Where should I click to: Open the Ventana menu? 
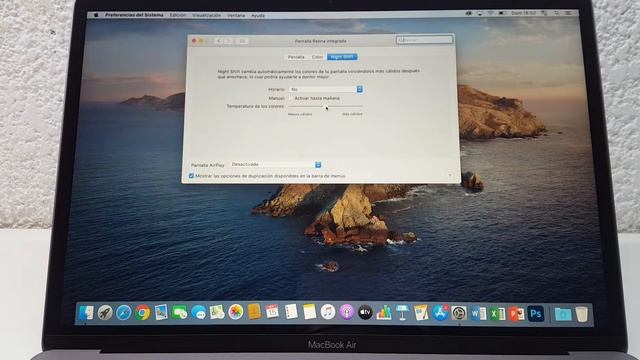point(236,15)
